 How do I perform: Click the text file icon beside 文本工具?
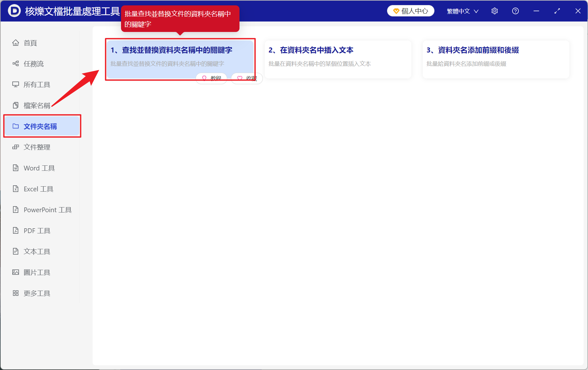click(15, 251)
